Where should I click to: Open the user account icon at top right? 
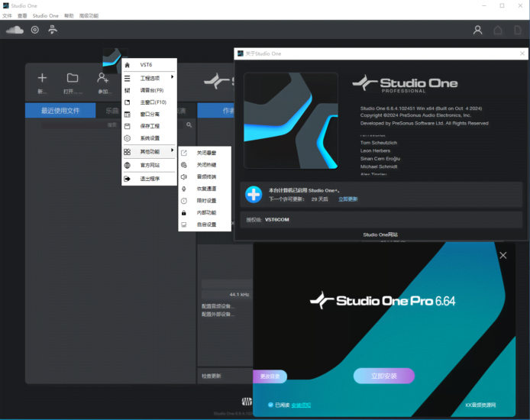(477, 30)
